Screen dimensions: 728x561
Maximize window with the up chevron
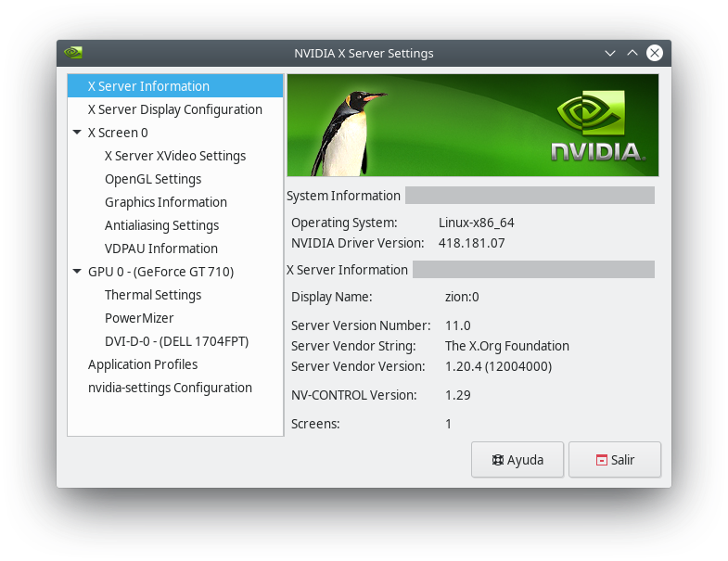coord(632,53)
